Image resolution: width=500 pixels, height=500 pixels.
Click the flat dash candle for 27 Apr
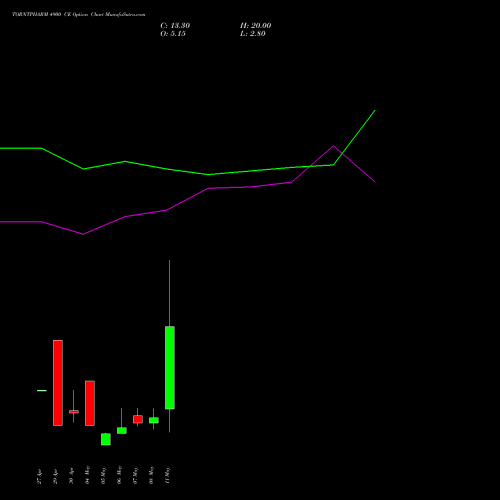(x=42, y=390)
